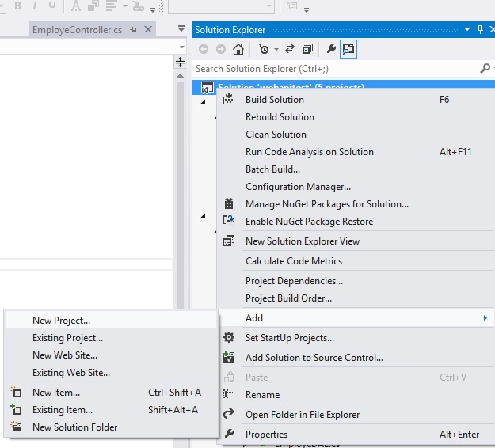Click the Home icon in Solution Explorer

pos(238,49)
